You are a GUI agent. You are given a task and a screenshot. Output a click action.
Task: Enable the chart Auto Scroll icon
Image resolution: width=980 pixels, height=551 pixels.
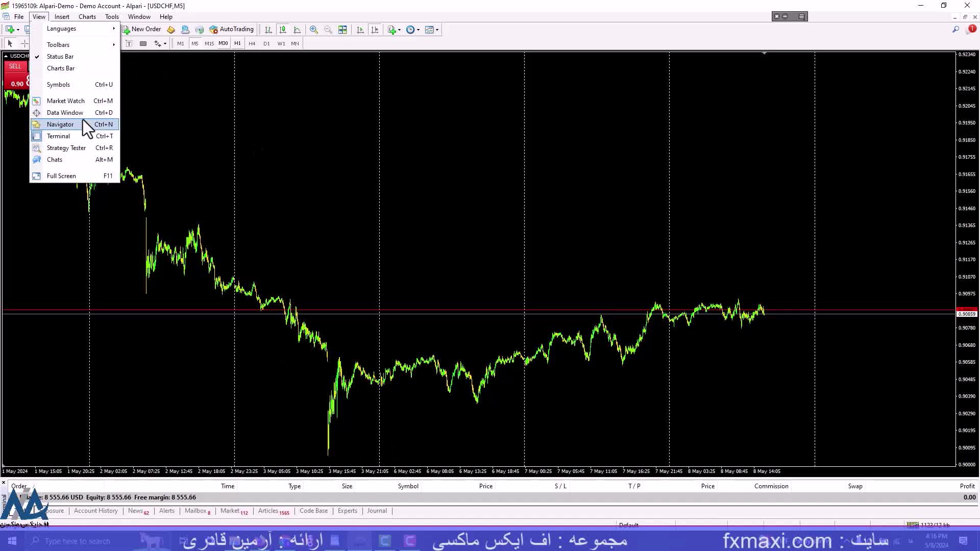[360, 30]
